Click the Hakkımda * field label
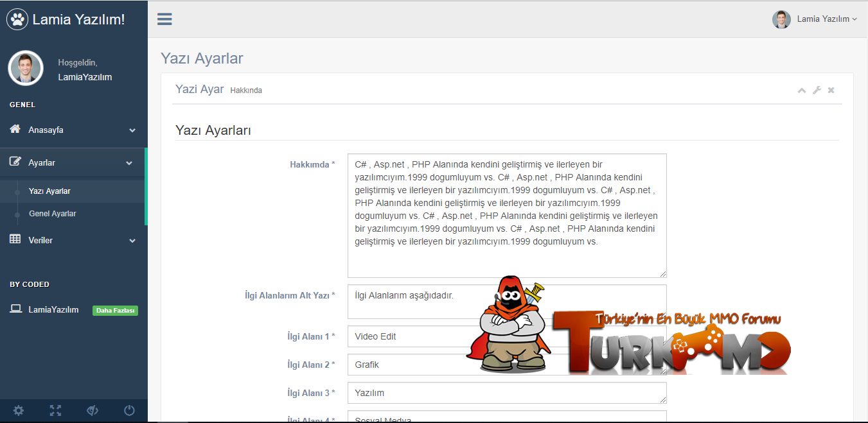Image resolution: width=868 pixels, height=423 pixels. [x=312, y=164]
